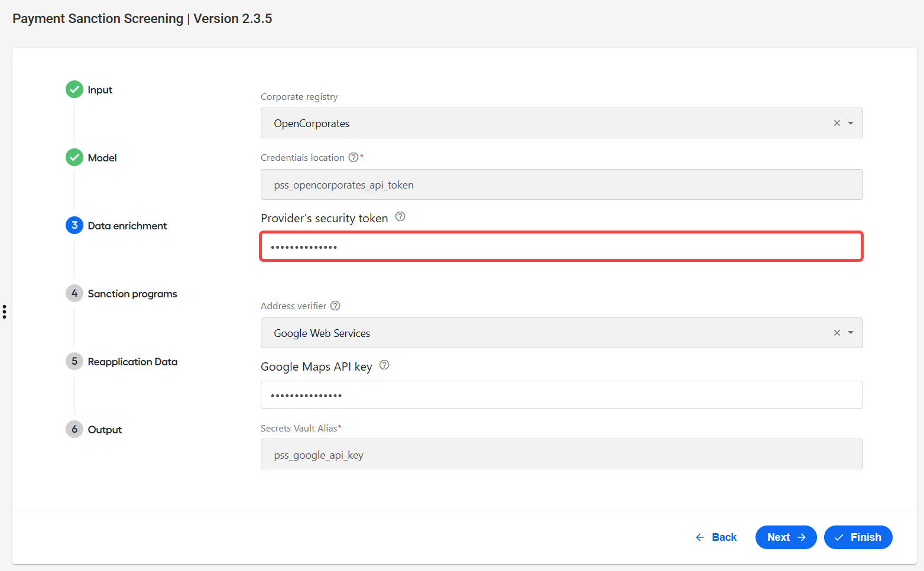Focus the Provider's security token field
This screenshot has width=924, height=571.
pyautogui.click(x=562, y=246)
